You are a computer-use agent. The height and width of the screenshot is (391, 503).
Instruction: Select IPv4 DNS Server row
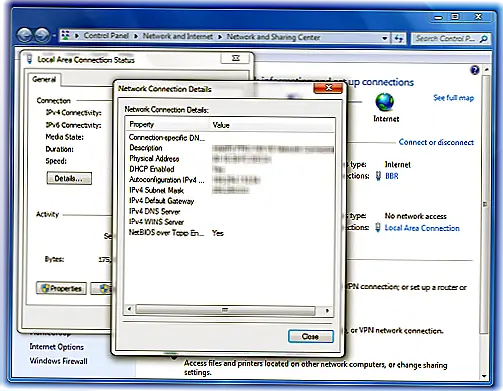point(230,212)
